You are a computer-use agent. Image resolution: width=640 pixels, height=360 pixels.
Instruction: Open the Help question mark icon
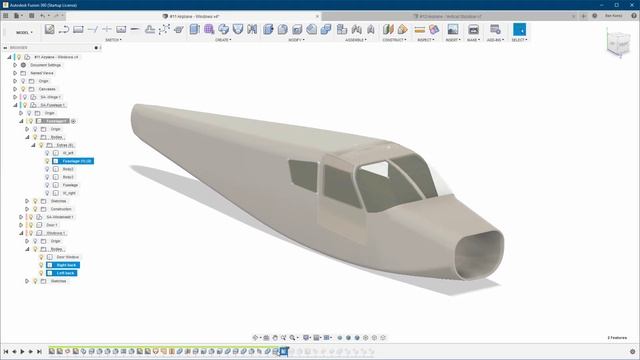click(634, 16)
